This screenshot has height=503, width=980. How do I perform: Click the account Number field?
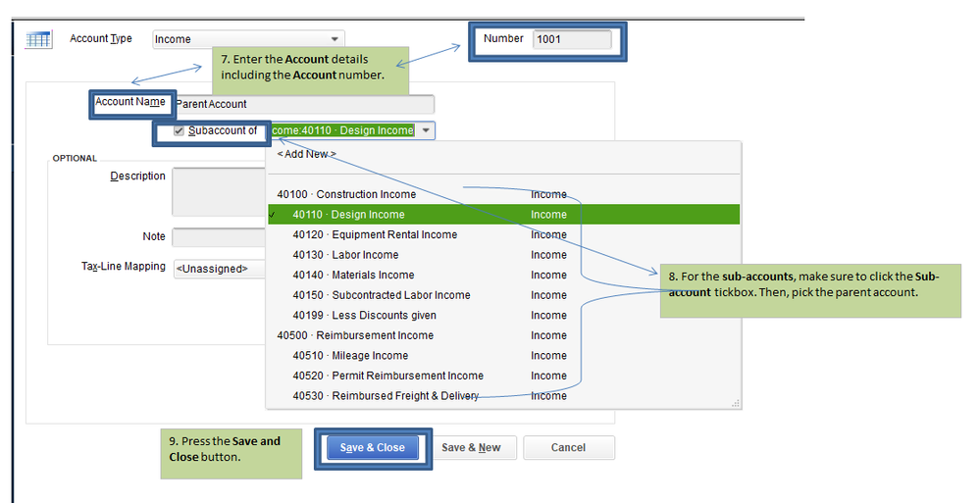tap(571, 40)
